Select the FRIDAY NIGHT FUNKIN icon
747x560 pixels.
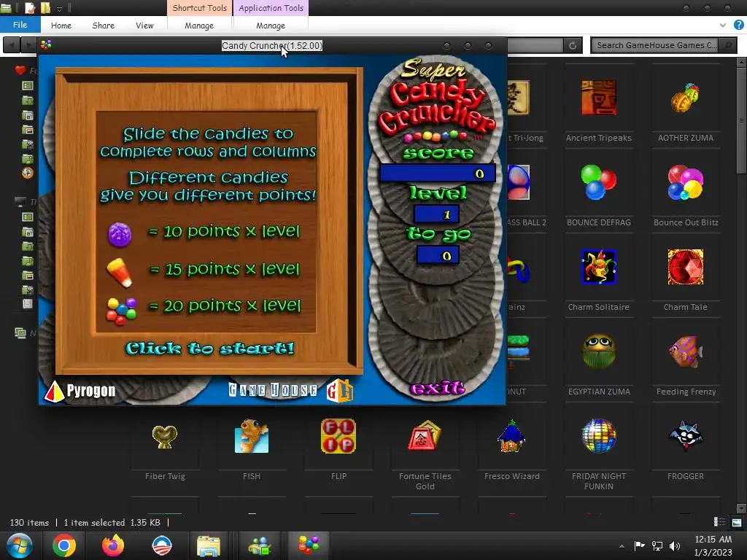[599, 436]
